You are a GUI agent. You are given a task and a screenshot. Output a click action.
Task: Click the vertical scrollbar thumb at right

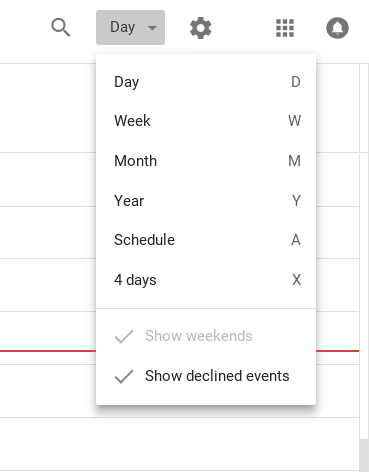(364, 455)
